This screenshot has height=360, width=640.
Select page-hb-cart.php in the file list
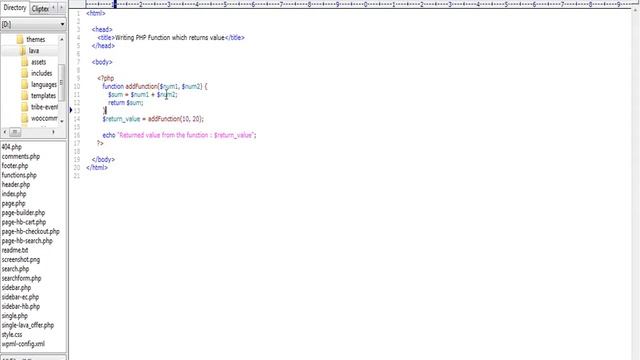point(24,222)
